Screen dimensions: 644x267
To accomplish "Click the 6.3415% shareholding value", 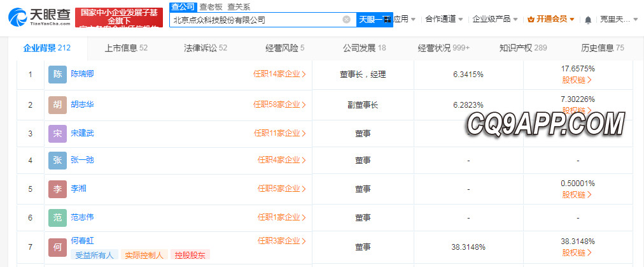I will pos(468,75).
